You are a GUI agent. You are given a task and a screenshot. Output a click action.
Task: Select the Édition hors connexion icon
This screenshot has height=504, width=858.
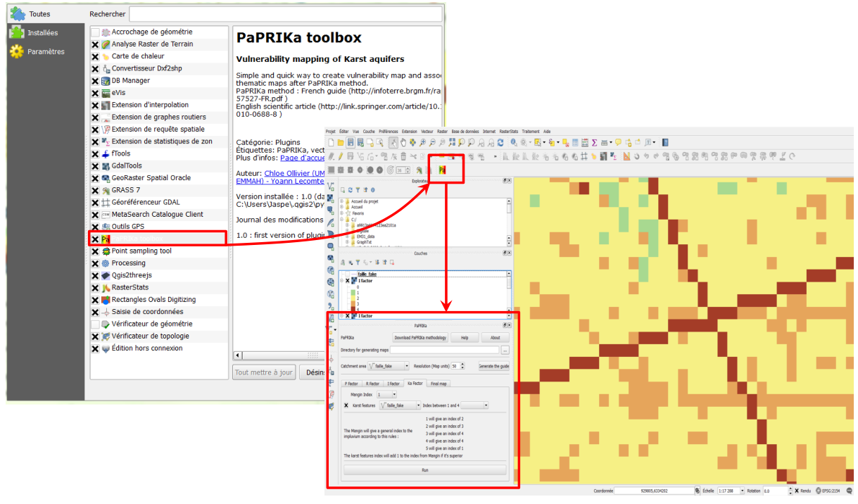[x=106, y=348]
